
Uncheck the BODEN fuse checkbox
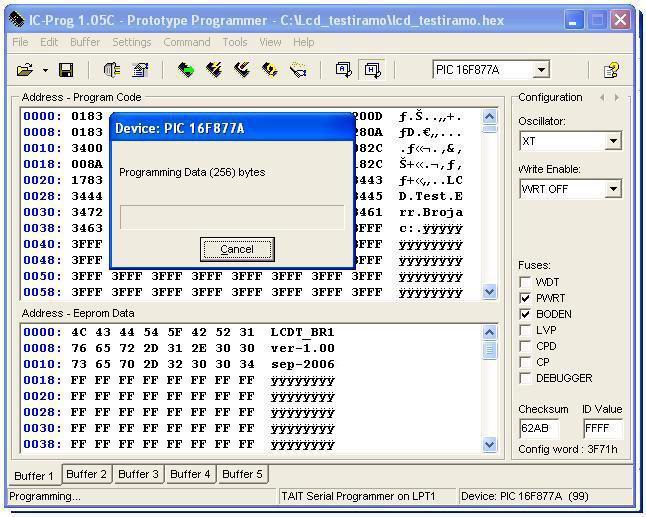pos(525,314)
